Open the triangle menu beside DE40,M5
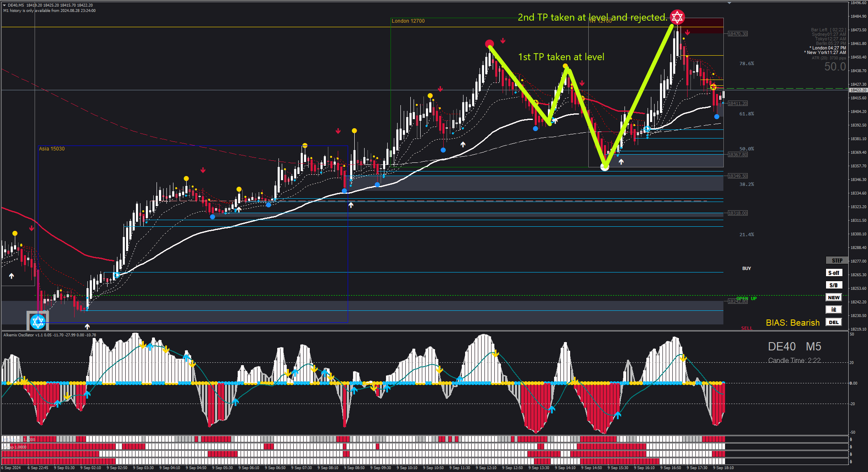Image resolution: width=868 pixels, height=472 pixels. pos(4,5)
